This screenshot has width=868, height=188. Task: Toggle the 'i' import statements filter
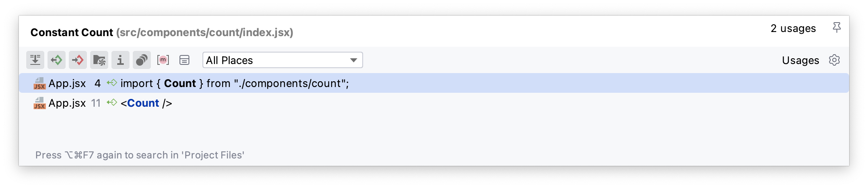pos(120,60)
